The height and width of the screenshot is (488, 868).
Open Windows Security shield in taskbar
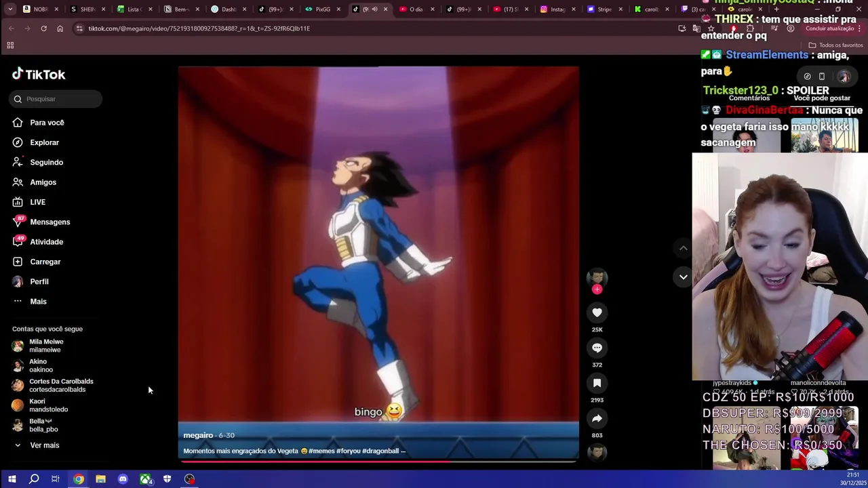pos(167,479)
